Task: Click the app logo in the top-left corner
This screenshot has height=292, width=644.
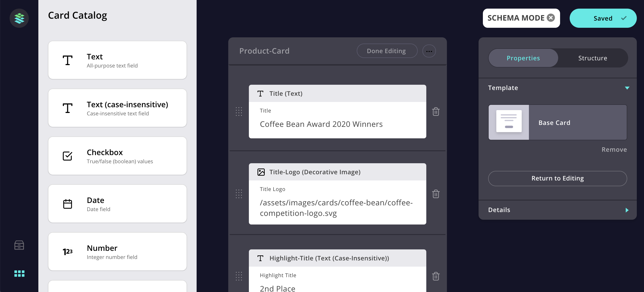Action: 19,18
